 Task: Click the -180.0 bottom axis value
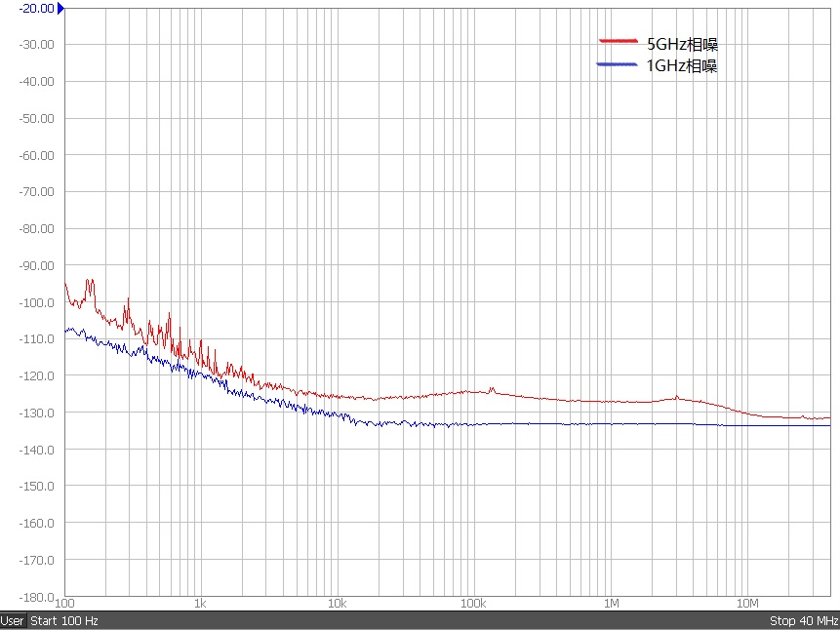33,597
